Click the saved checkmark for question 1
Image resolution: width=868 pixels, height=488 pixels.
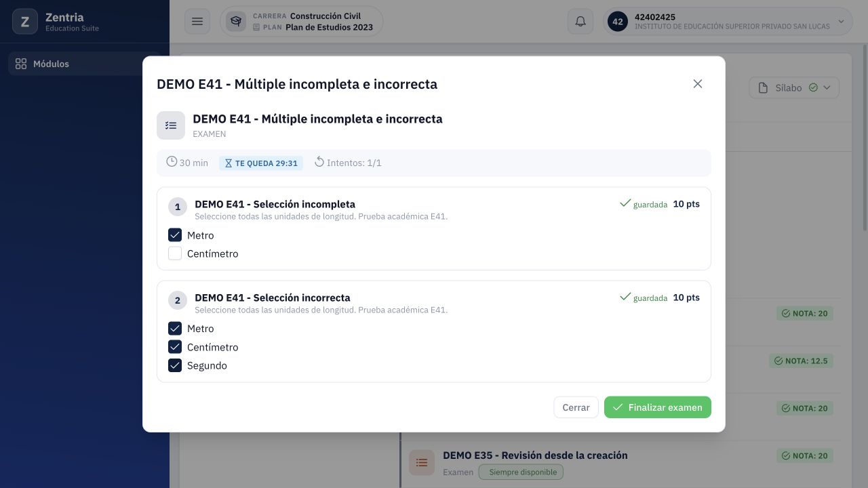tap(625, 203)
